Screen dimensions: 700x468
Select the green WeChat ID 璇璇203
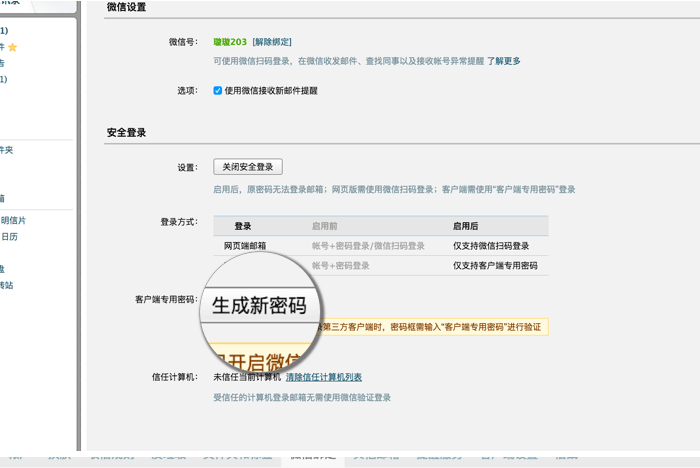[230, 43]
